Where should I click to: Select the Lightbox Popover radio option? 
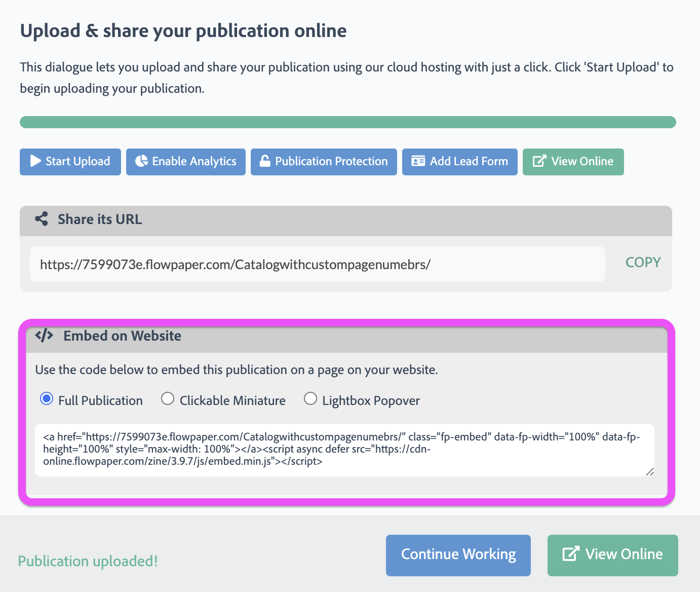pyautogui.click(x=310, y=399)
